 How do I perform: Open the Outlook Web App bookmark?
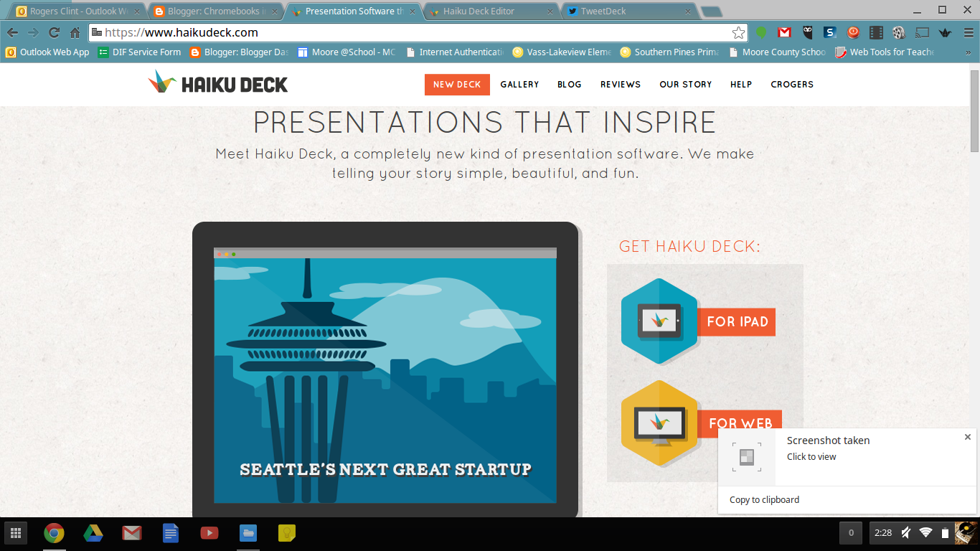(x=47, y=52)
